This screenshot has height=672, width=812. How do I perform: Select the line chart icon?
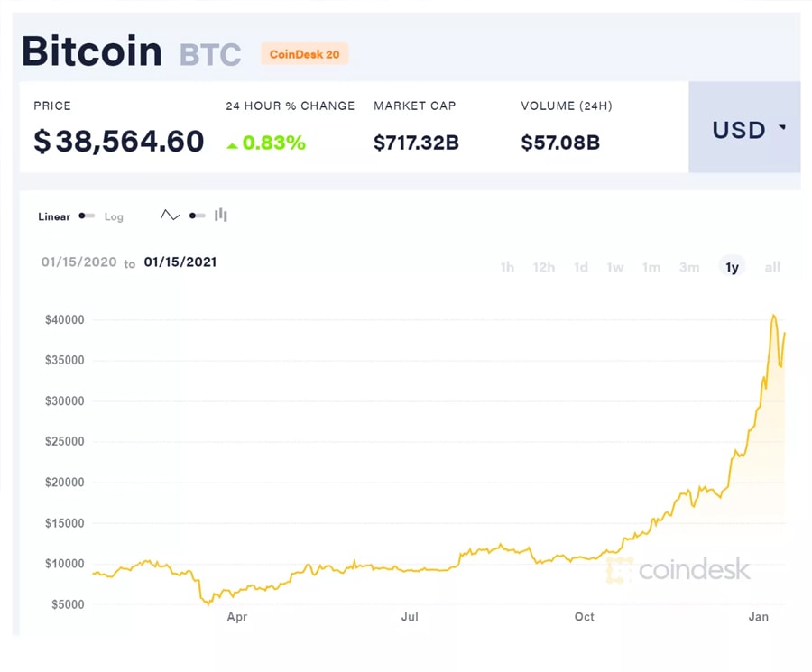click(170, 216)
